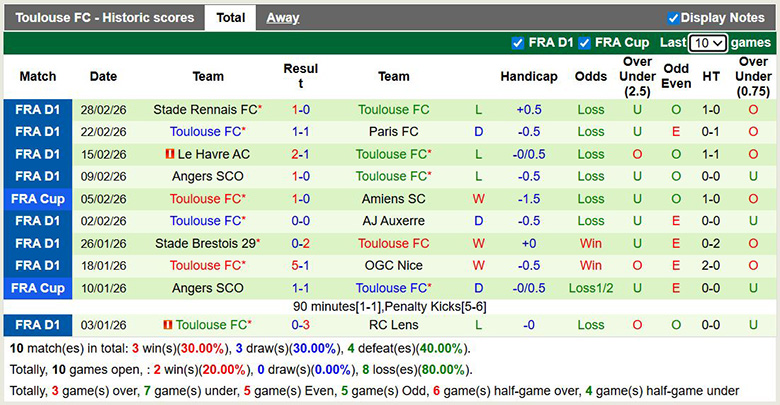Select the Total tab
The image size is (780, 405).
coord(230,18)
